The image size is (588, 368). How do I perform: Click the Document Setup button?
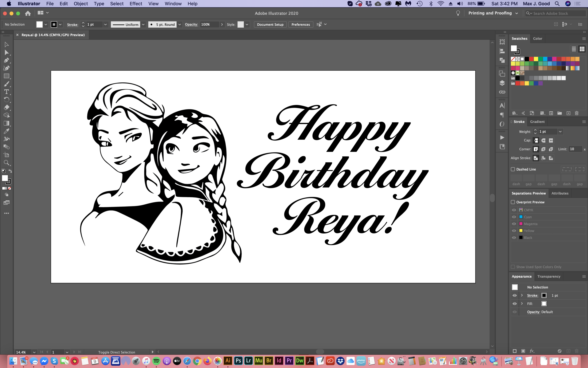tap(270, 24)
